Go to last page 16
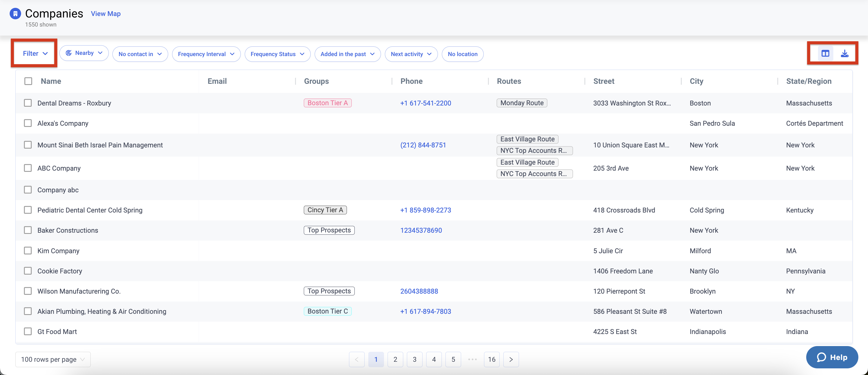The width and height of the screenshot is (868, 375). click(x=492, y=360)
